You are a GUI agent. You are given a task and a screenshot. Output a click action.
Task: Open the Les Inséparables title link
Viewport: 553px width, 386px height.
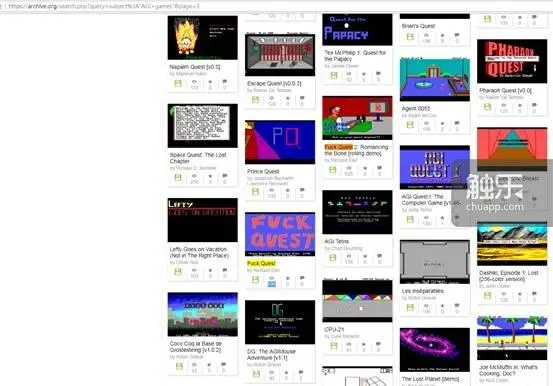click(x=423, y=291)
